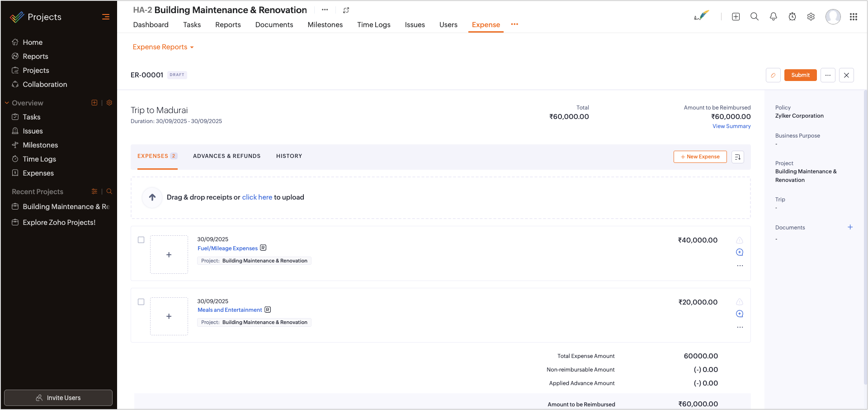
Task: Add comment on Fuel/Mileage expense
Action: [x=740, y=252]
